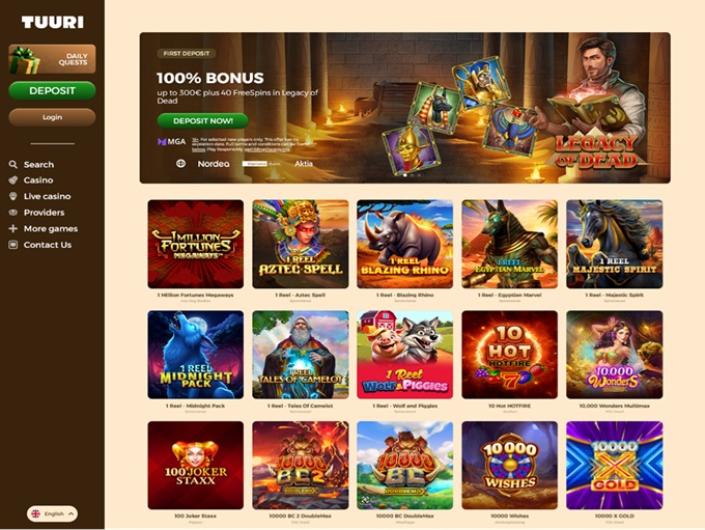Click the Daily Quests gift box icon
Viewport: 705px width, 530px height.
[25, 60]
